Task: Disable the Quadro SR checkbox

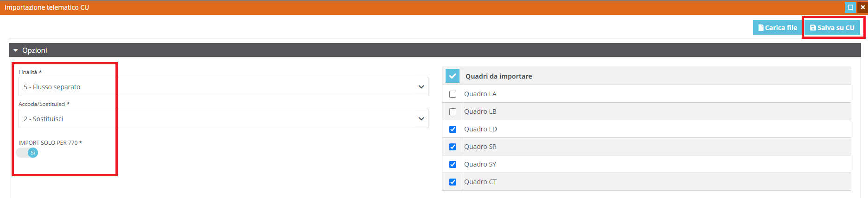Action: [x=453, y=147]
